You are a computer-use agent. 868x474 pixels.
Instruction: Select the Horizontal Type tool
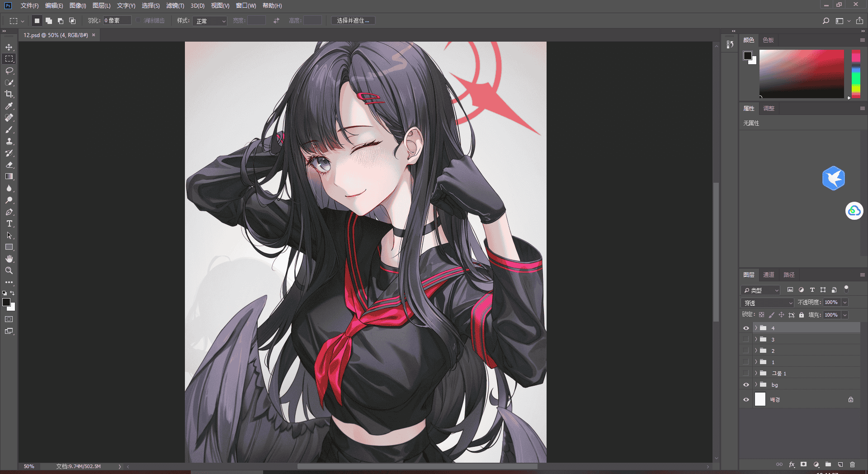(9, 223)
